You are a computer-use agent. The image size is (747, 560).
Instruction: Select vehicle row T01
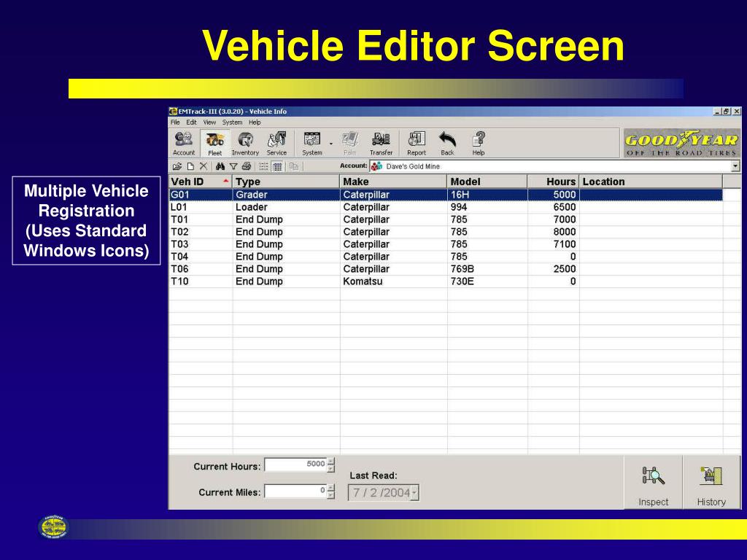(x=446, y=219)
